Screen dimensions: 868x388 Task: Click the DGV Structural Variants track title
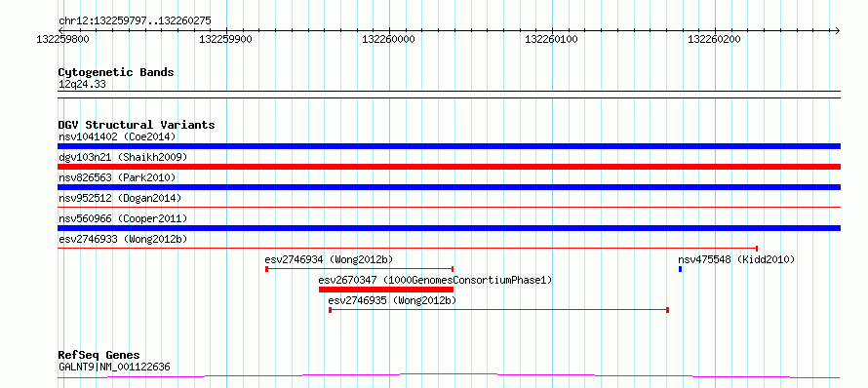pyautogui.click(x=137, y=125)
